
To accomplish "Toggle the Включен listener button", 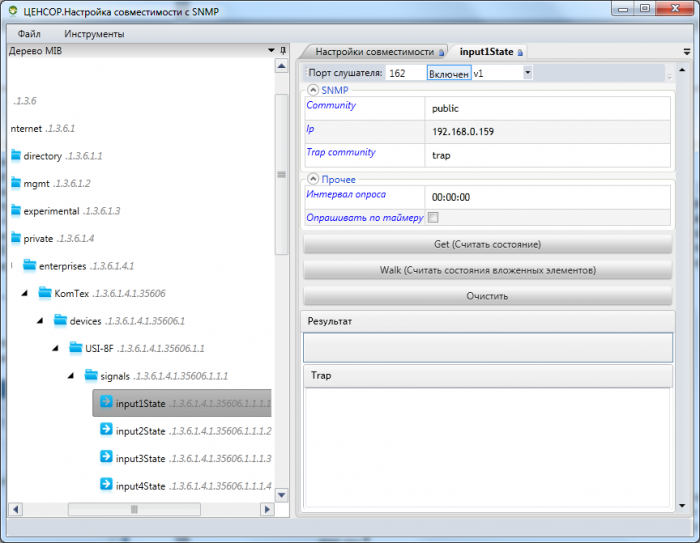I will pos(449,73).
